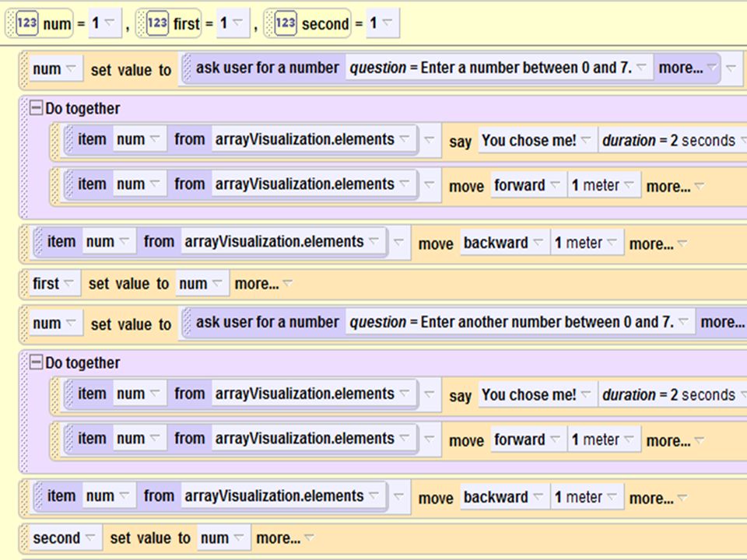Open '1 meter' dropdown on the move backward line above 'second set value'

[586, 497]
